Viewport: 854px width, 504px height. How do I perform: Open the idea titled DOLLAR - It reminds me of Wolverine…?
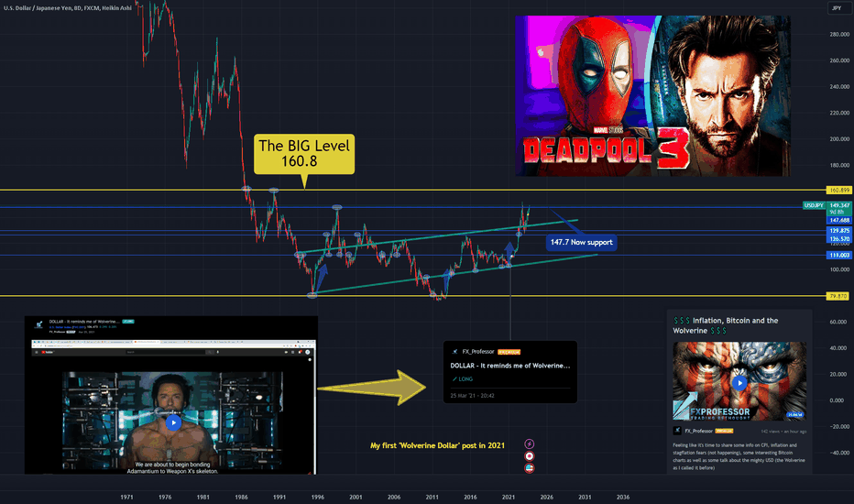[x=510, y=366]
